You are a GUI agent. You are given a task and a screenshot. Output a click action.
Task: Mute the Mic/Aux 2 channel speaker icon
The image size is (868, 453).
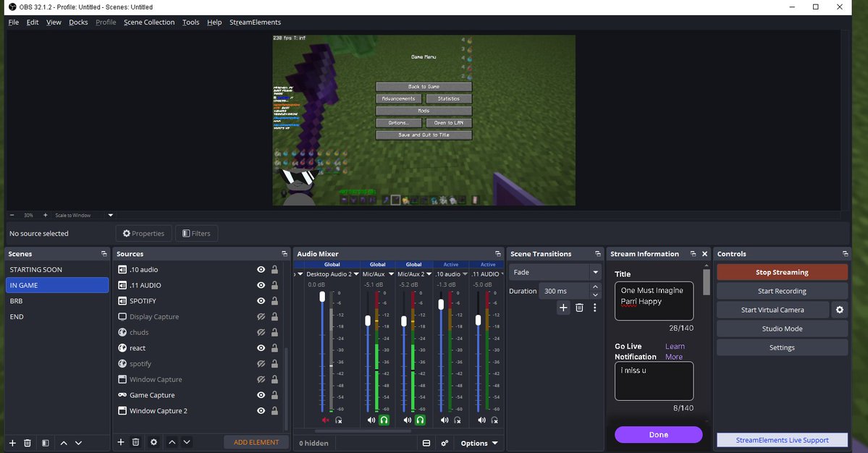pos(408,420)
